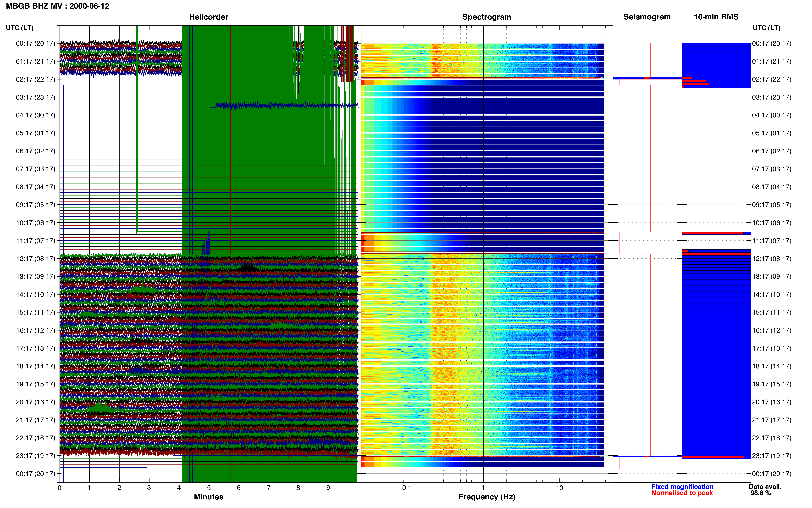The width and height of the screenshot is (812, 508).
Task: Select the '10-min RMS' panel heading
Action: click(716, 17)
